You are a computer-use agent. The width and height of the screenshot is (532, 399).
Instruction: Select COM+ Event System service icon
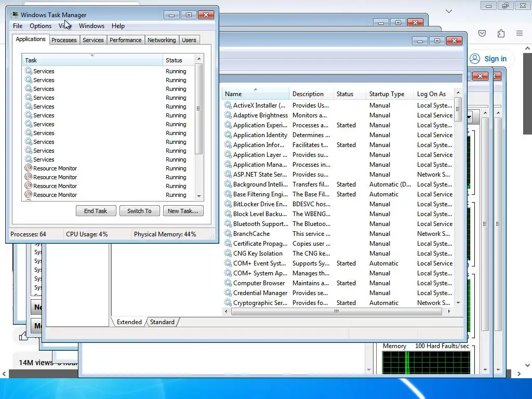coord(228,263)
